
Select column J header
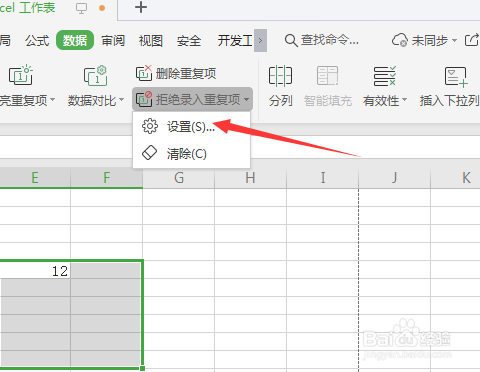tap(395, 178)
